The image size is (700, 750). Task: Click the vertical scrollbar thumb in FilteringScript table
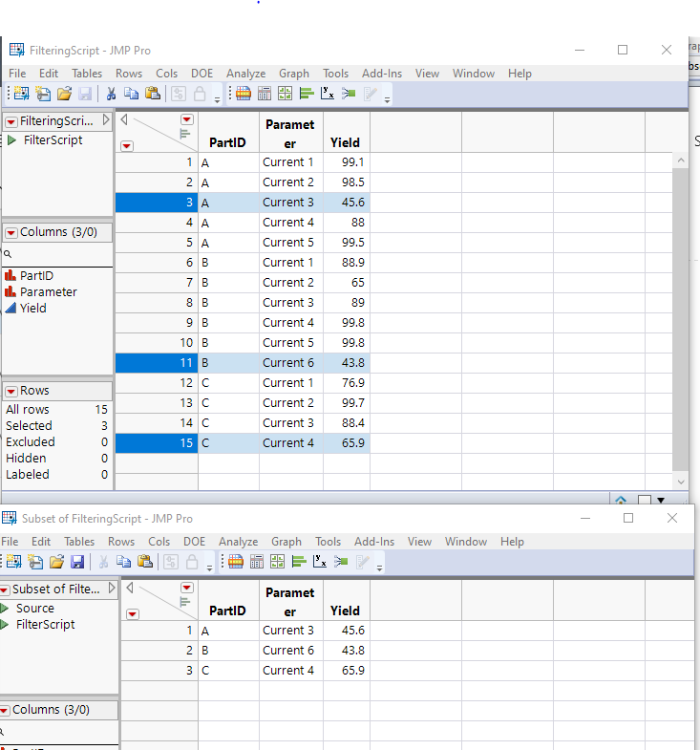click(680, 319)
